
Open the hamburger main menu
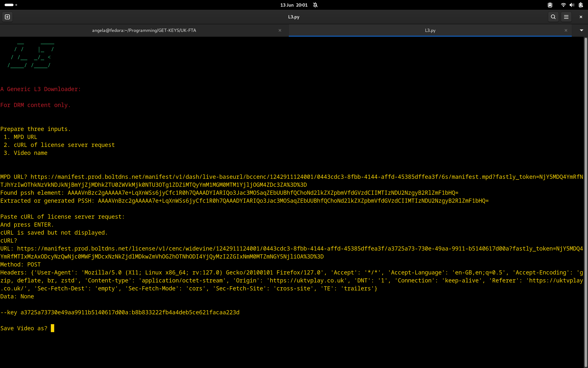[x=566, y=17]
